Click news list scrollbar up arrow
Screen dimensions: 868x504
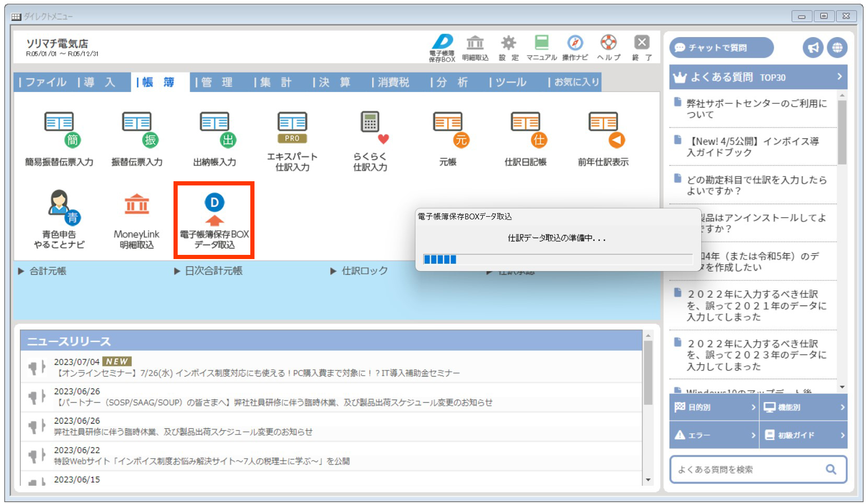(649, 335)
